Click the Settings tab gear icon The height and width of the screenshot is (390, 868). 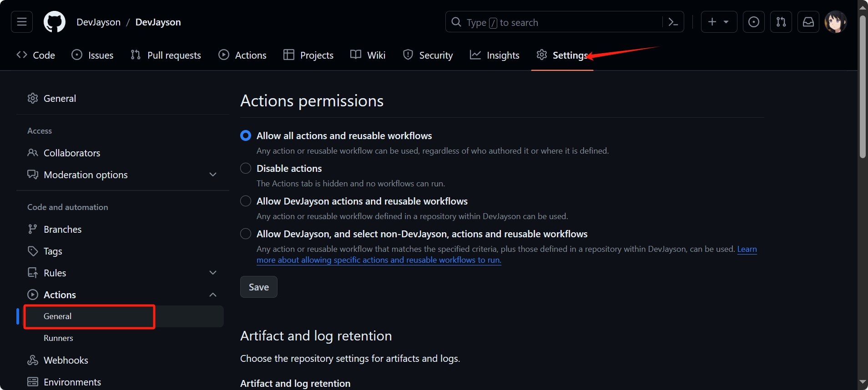541,55
